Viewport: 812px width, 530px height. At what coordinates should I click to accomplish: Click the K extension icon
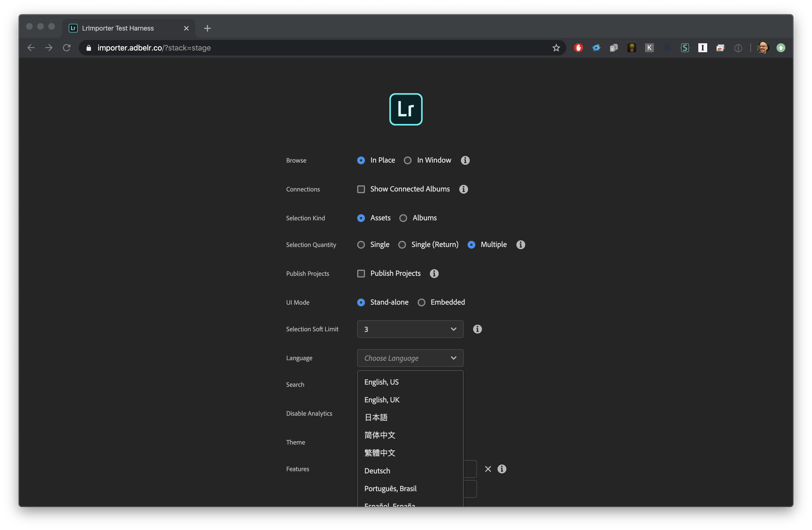pyautogui.click(x=649, y=48)
